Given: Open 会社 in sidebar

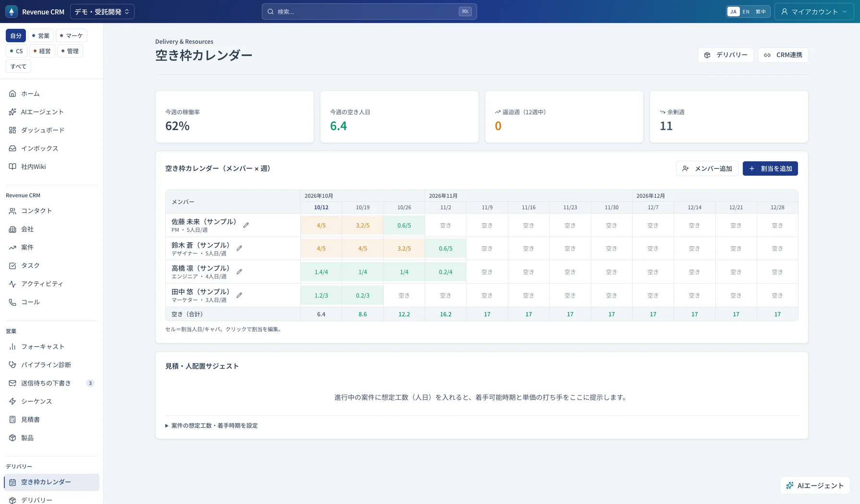Looking at the screenshot, I should coord(51,229).
